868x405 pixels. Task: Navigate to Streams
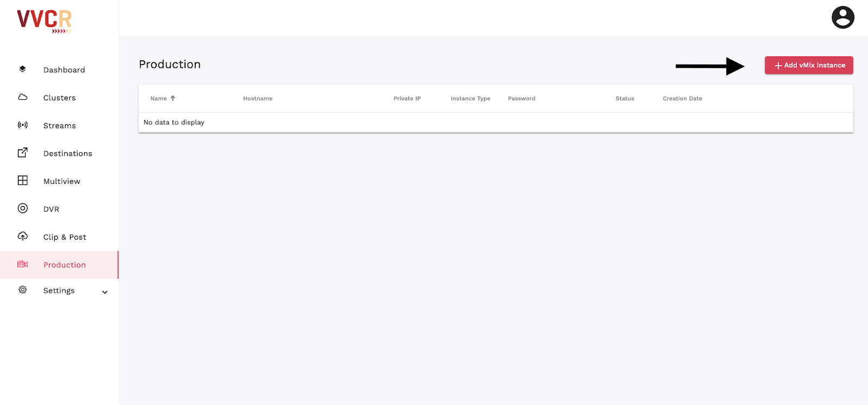(x=60, y=125)
